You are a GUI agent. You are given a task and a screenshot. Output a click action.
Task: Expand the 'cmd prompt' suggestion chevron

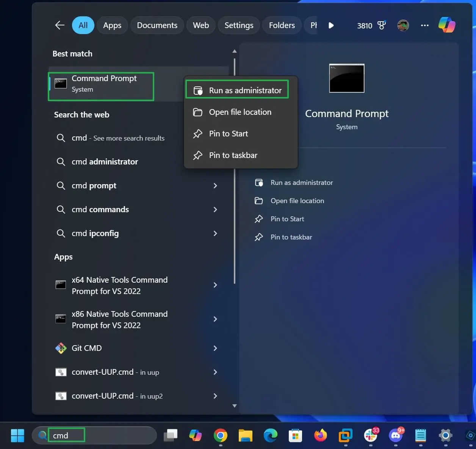[x=215, y=186]
